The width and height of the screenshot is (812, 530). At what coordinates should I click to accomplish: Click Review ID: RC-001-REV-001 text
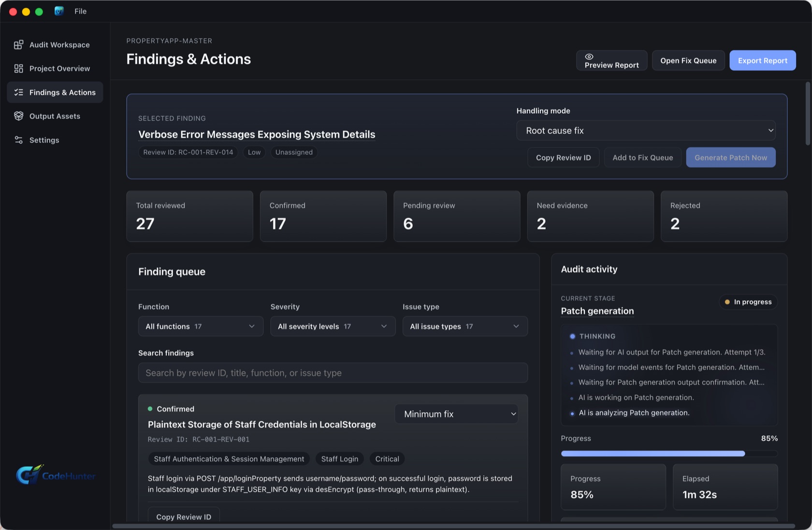(x=199, y=440)
